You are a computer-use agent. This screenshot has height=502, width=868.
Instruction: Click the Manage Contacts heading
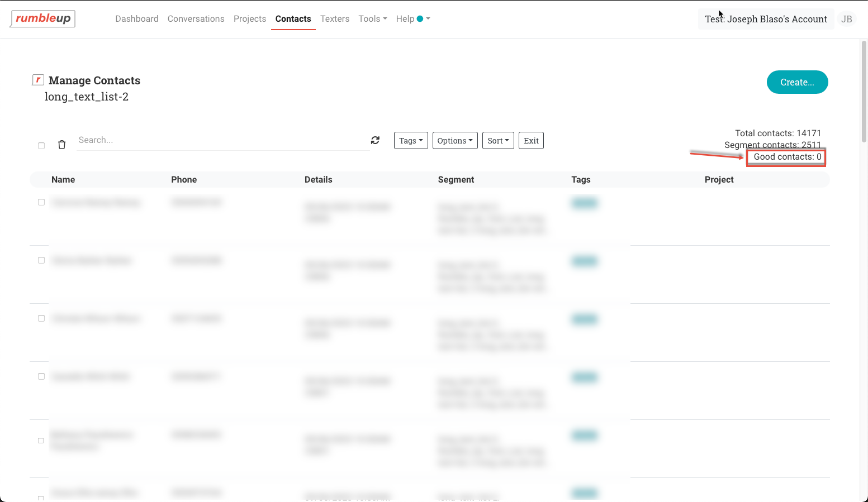[94, 80]
